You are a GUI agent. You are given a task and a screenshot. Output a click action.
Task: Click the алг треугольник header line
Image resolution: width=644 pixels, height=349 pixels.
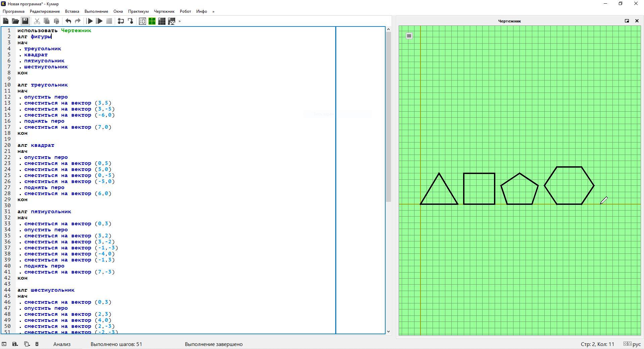tap(43, 85)
